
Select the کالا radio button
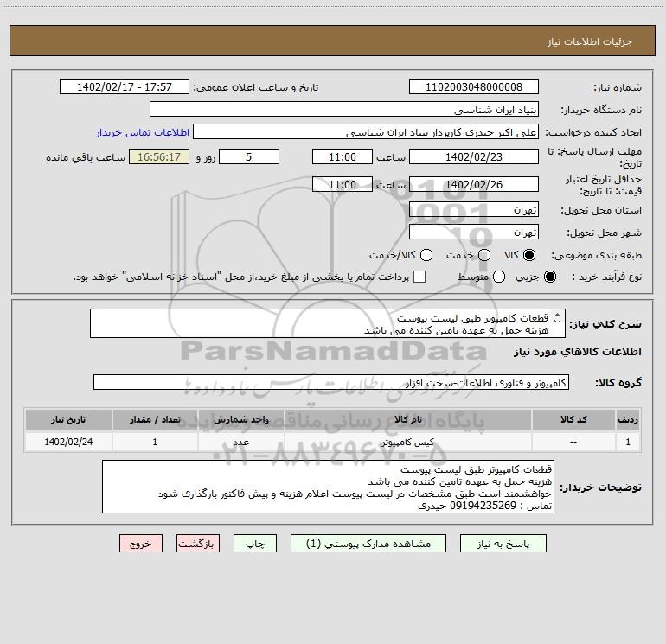529,255
